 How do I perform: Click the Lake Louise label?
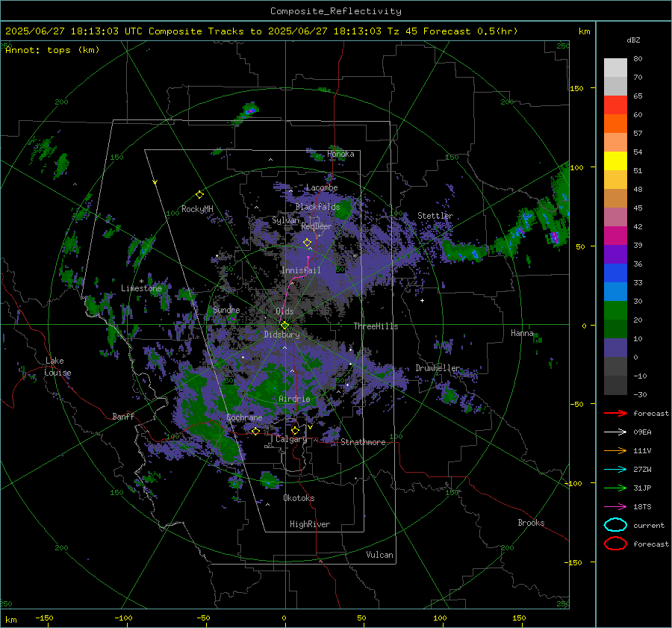coord(57,367)
